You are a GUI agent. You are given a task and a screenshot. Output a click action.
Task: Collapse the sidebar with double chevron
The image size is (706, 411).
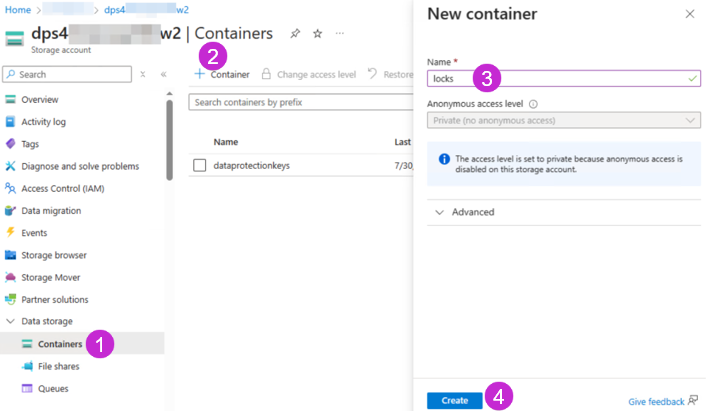click(x=163, y=74)
